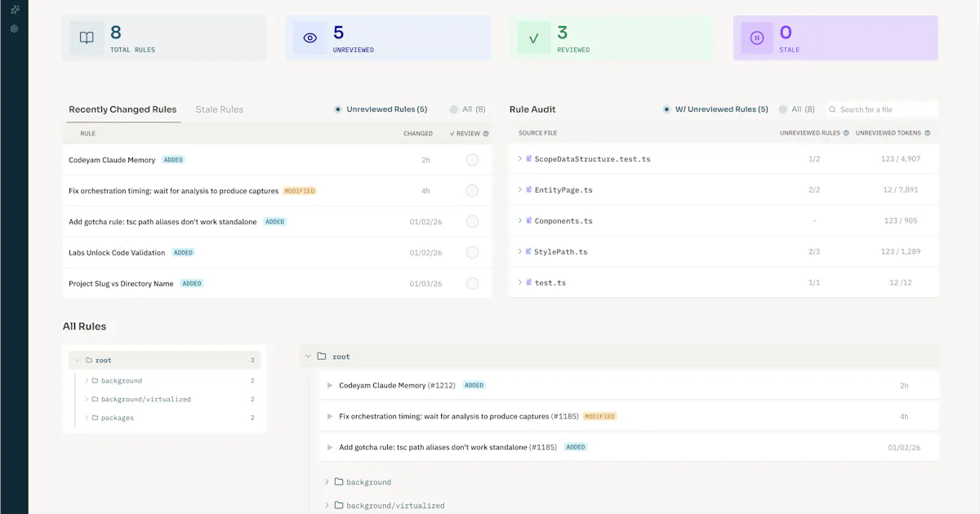Click the background folder icon in the rules detail panel
Viewport: 980px width, 514px height.
[339, 481]
